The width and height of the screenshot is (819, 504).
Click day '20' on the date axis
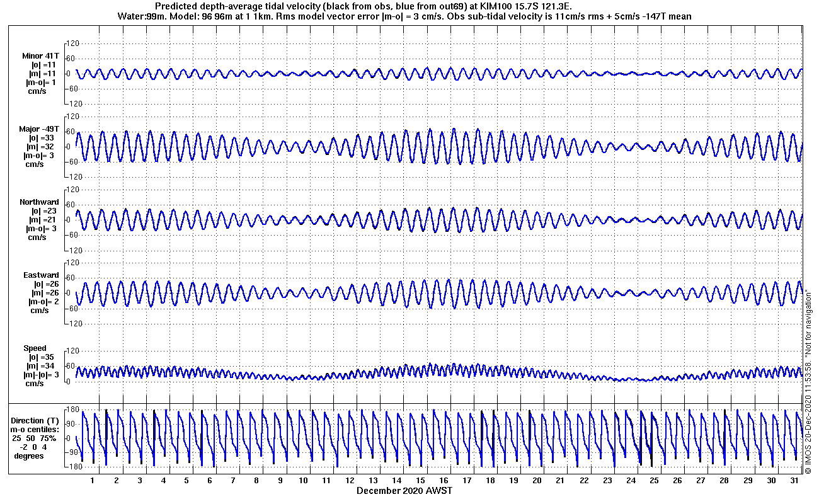pyautogui.click(x=537, y=481)
